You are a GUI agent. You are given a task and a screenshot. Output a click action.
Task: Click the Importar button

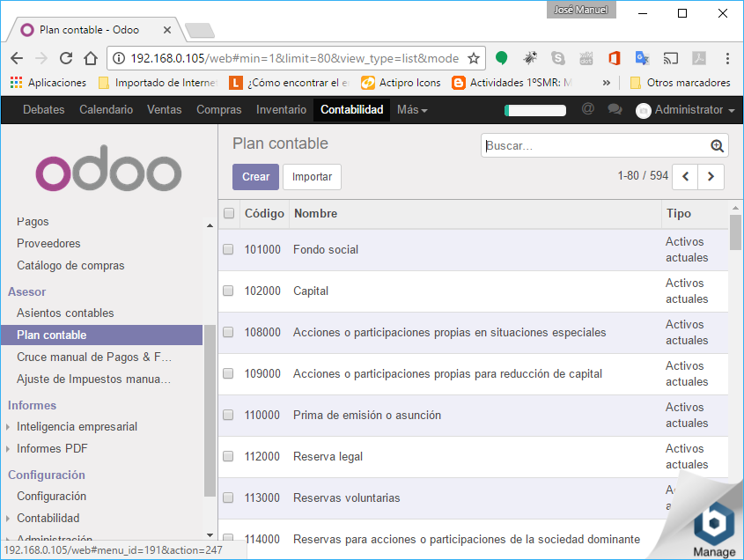click(312, 177)
